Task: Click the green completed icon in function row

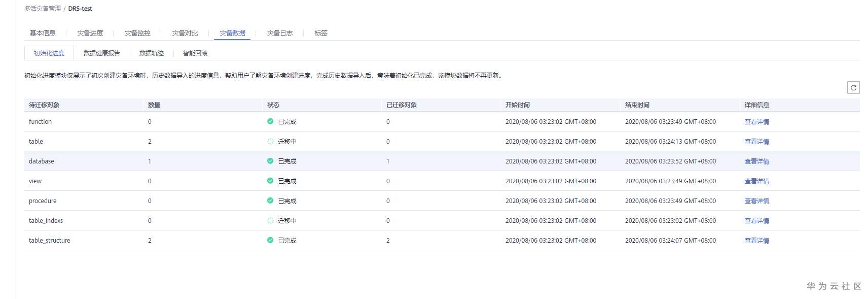Action: [270, 121]
